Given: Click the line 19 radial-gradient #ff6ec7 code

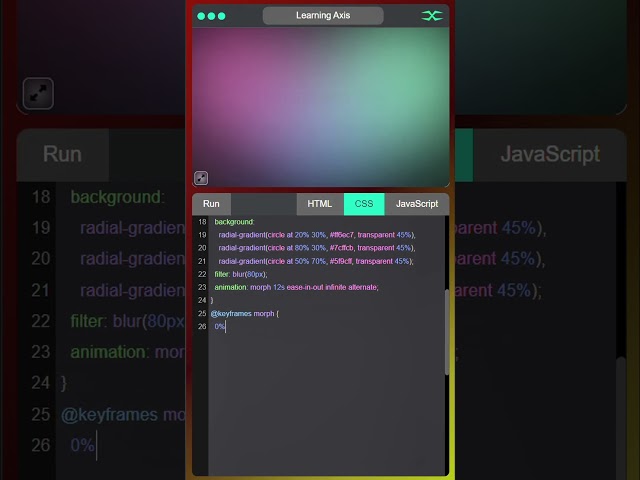Looking at the screenshot, I should pyautogui.click(x=317, y=235).
